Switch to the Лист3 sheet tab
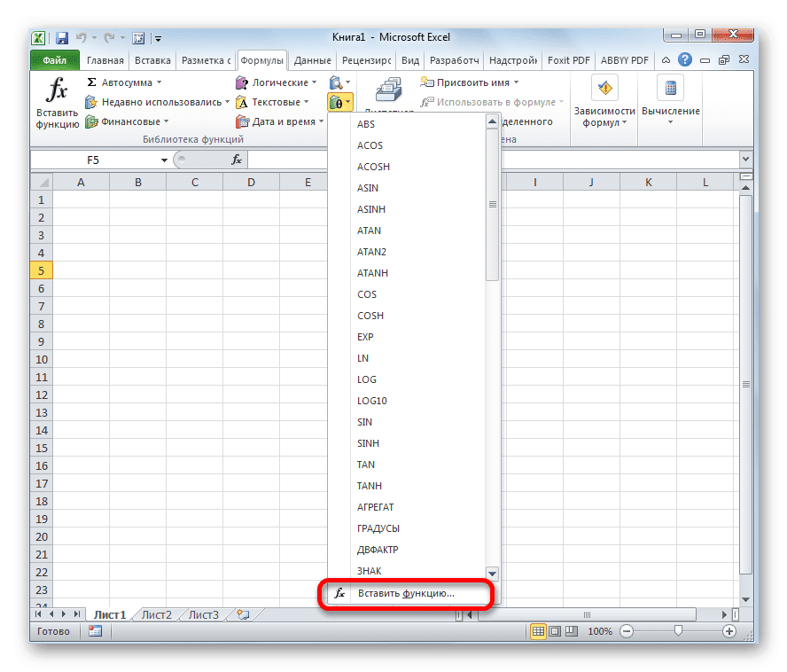Image resolution: width=787 pixels, height=672 pixels. (203, 614)
